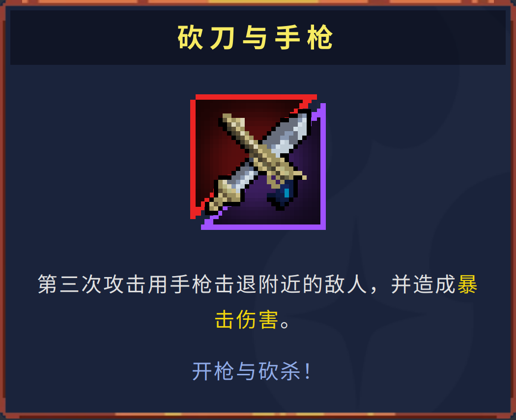Click the words 并造成 in the description
The width and height of the screenshot is (516, 420).
pos(423,284)
